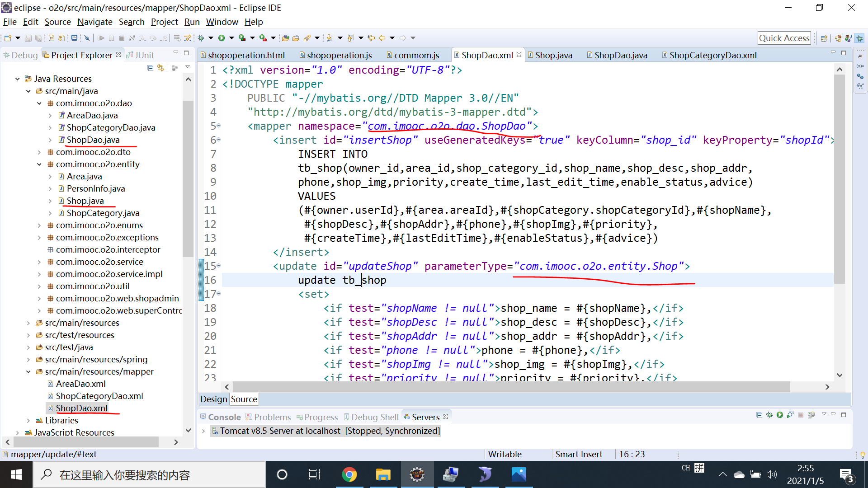Click the Open Type toolbar icon
The height and width of the screenshot is (488, 868).
tap(285, 38)
